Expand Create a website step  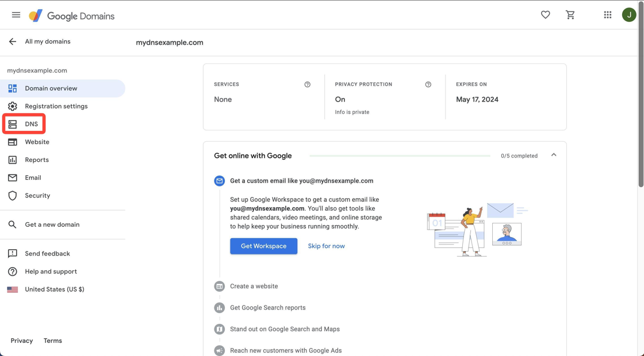(254, 287)
